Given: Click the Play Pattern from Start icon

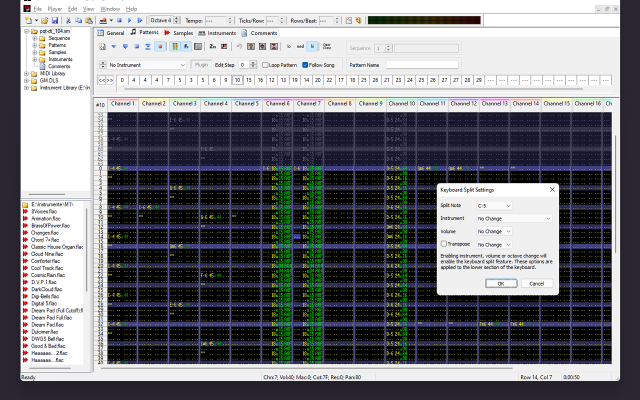Looking at the screenshot, I should [125, 47].
